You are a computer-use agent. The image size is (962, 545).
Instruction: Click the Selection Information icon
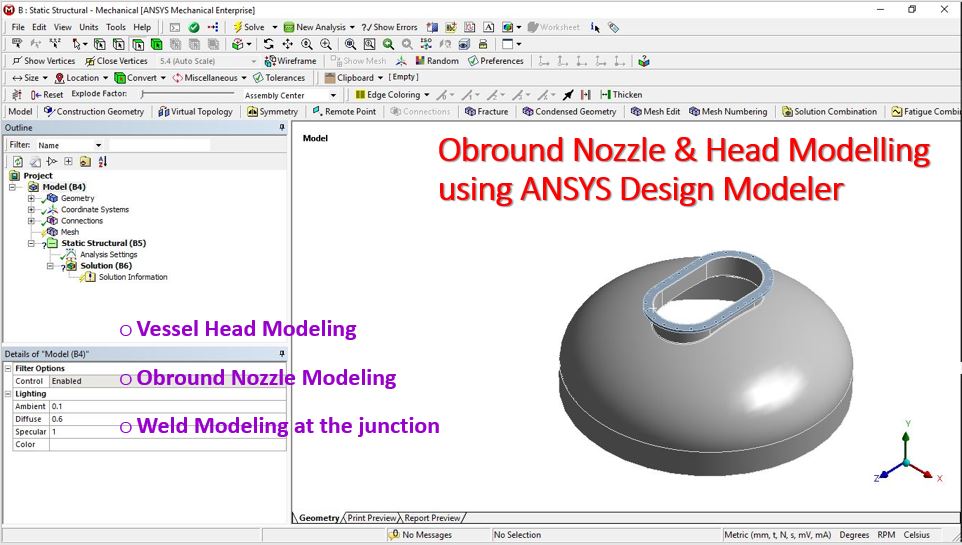coord(595,27)
